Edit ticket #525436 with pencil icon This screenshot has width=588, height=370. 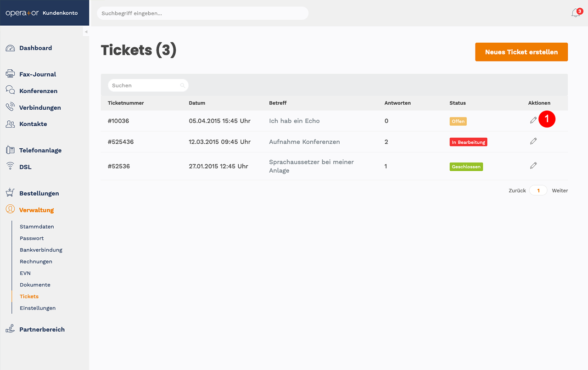click(x=533, y=141)
